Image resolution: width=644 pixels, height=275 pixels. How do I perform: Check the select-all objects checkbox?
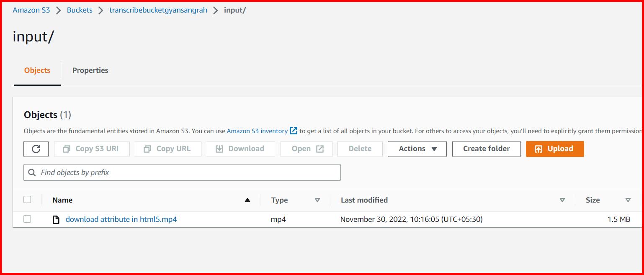(27, 200)
